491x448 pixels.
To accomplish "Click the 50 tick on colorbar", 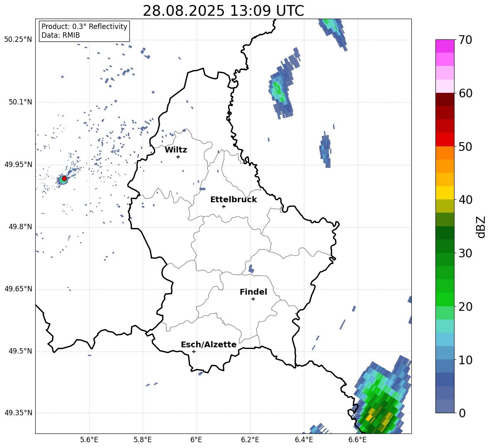I will click(465, 146).
